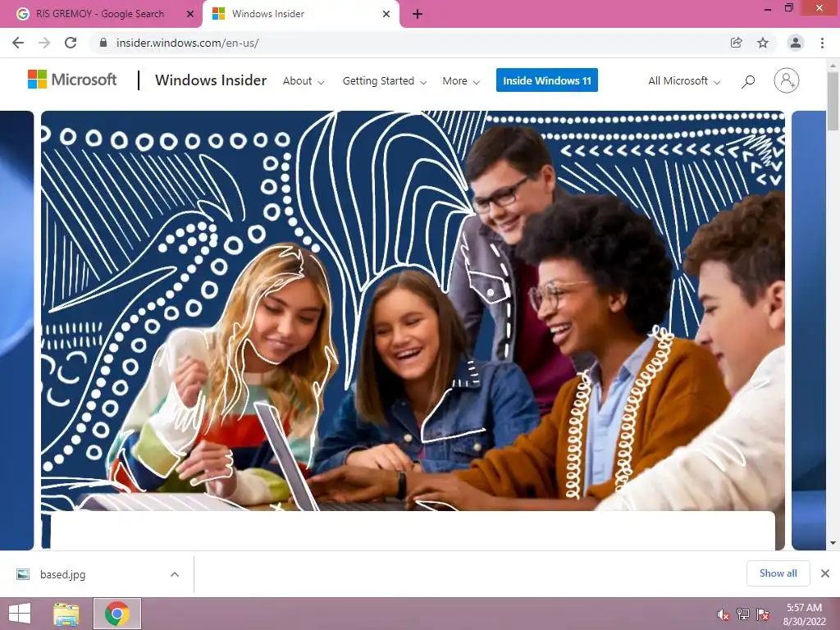Expand the Getting Started menu
The height and width of the screenshot is (630, 840).
click(x=384, y=81)
